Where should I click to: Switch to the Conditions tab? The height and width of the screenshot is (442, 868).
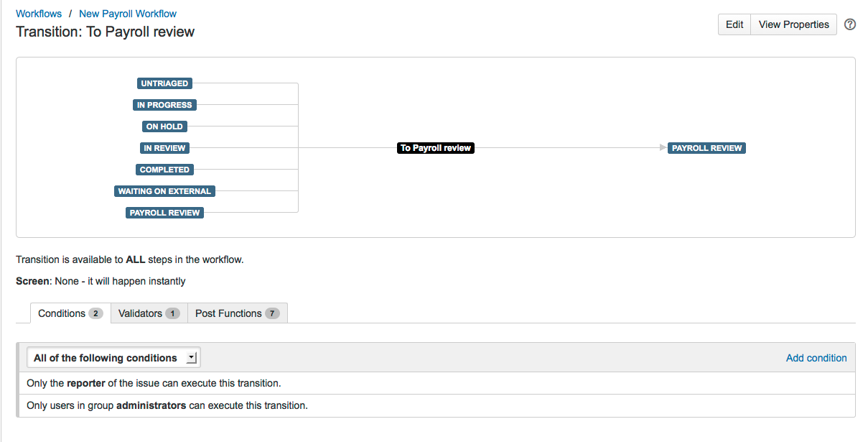(x=70, y=313)
